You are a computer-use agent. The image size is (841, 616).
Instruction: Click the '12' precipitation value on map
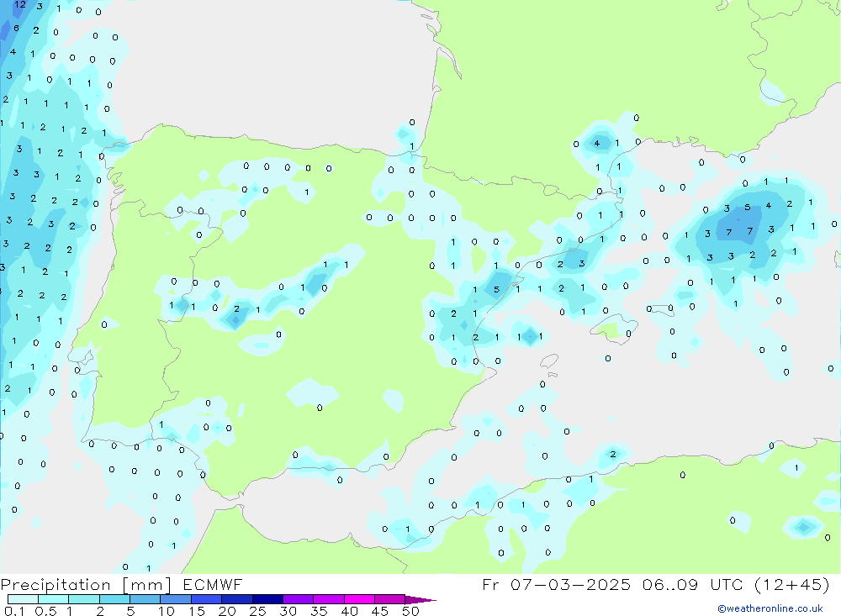click(x=20, y=4)
